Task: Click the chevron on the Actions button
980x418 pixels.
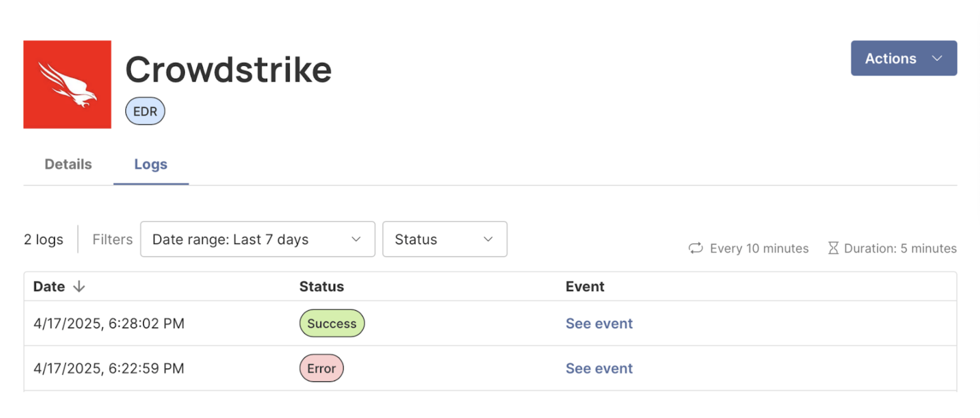Action: [937, 58]
